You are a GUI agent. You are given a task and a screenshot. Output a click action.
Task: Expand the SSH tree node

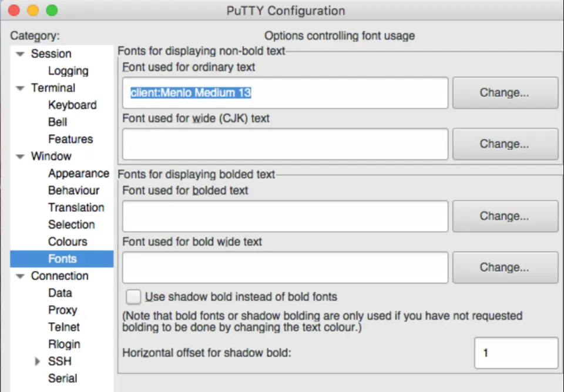point(38,361)
